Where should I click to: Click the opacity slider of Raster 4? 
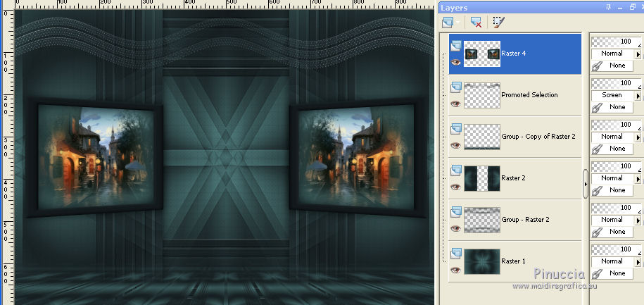click(x=616, y=42)
